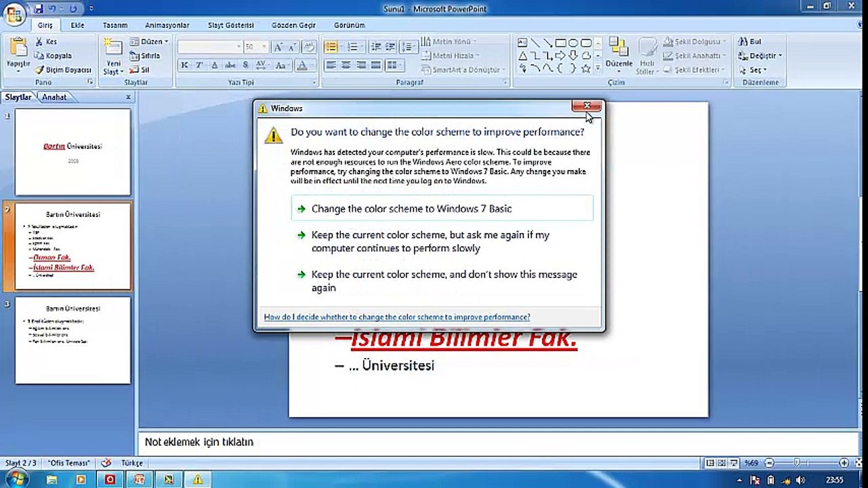
Task: Click the zoom slider handle
Action: 797,463
